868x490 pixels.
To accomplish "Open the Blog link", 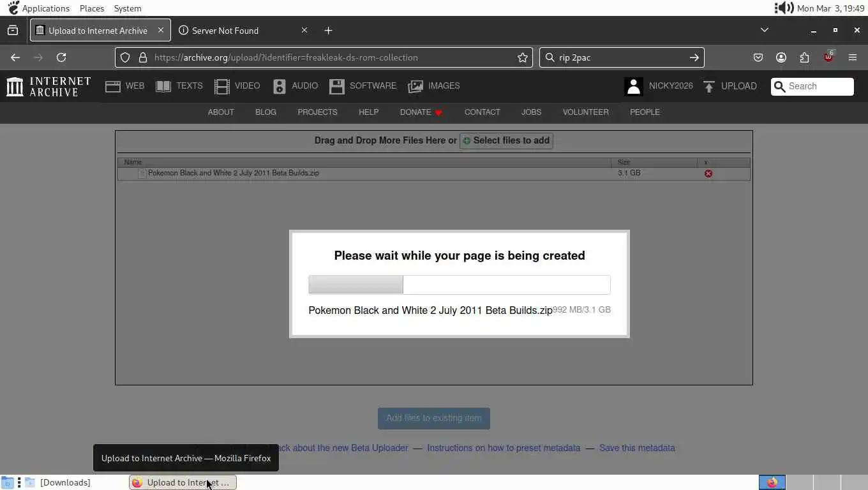I will point(266,112).
